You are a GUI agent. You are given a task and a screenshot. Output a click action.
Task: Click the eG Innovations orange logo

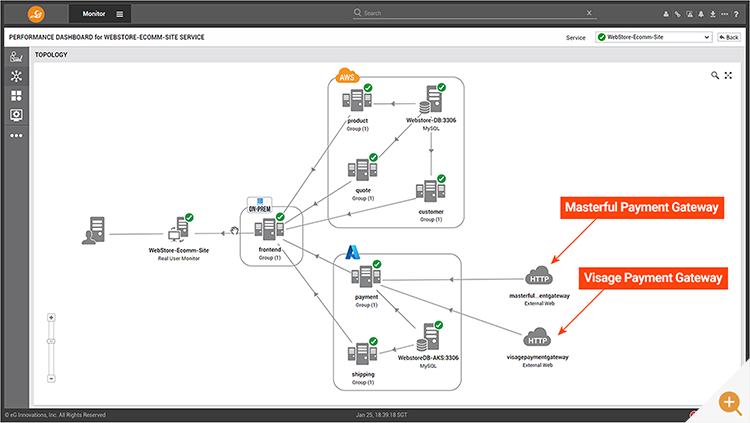36,14
